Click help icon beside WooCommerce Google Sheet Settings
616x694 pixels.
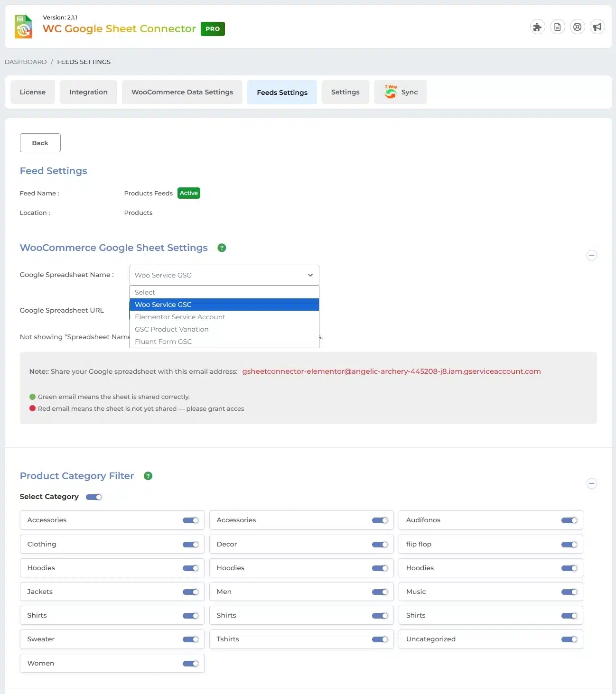222,248
